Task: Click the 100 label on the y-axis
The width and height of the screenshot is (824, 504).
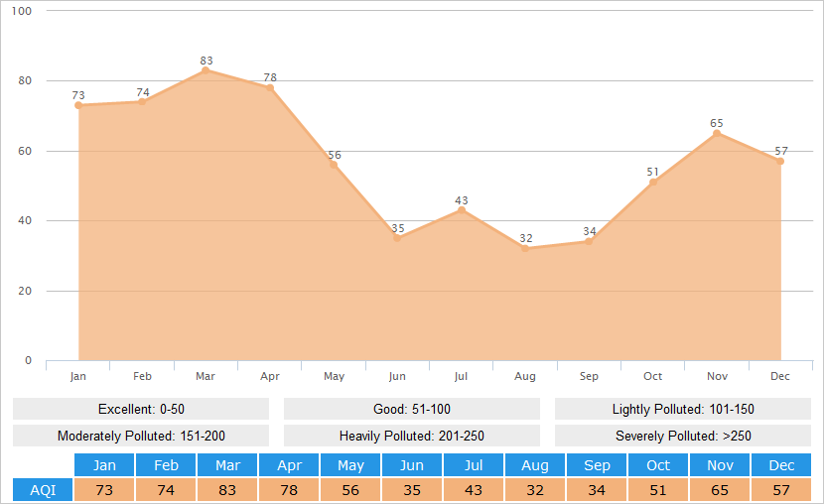Action: tap(22, 11)
